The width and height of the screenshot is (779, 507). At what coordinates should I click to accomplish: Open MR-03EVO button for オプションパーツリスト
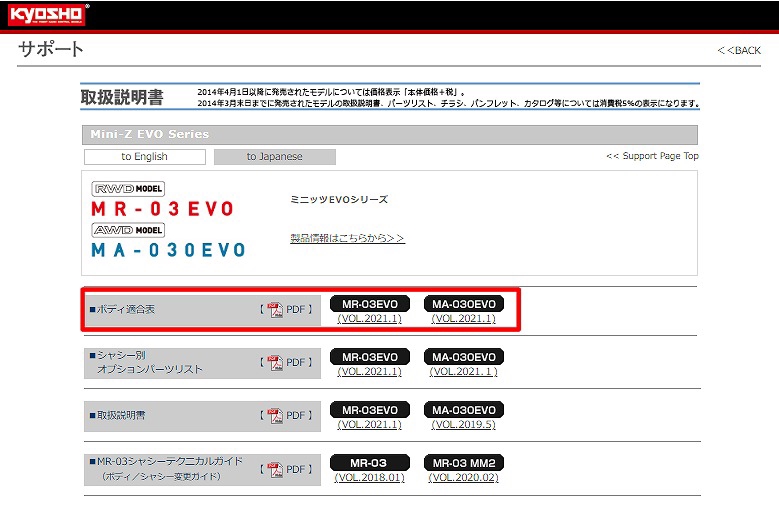pos(370,357)
